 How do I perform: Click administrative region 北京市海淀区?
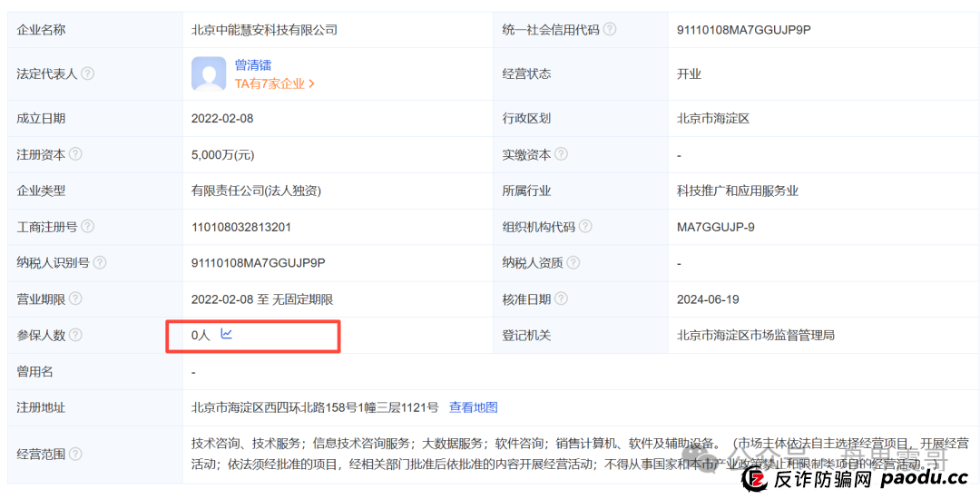pyautogui.click(x=713, y=118)
